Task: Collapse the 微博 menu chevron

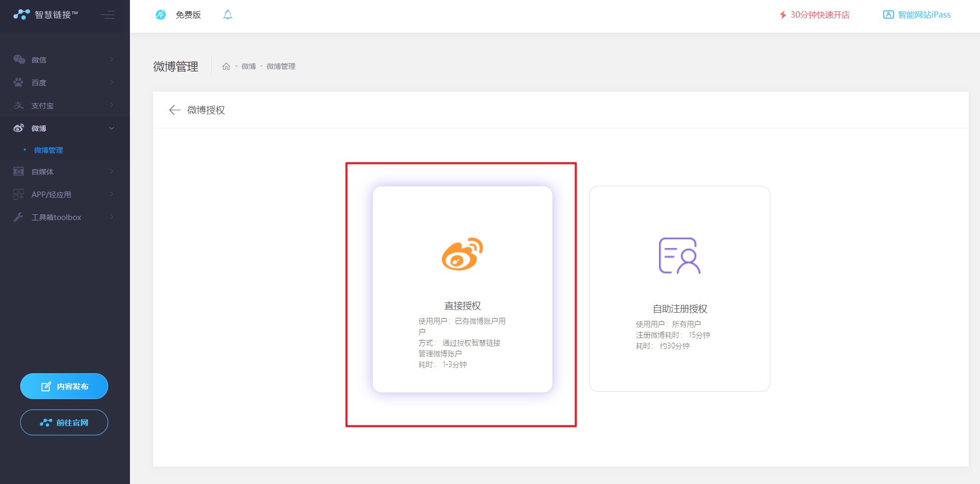Action: pos(112,128)
